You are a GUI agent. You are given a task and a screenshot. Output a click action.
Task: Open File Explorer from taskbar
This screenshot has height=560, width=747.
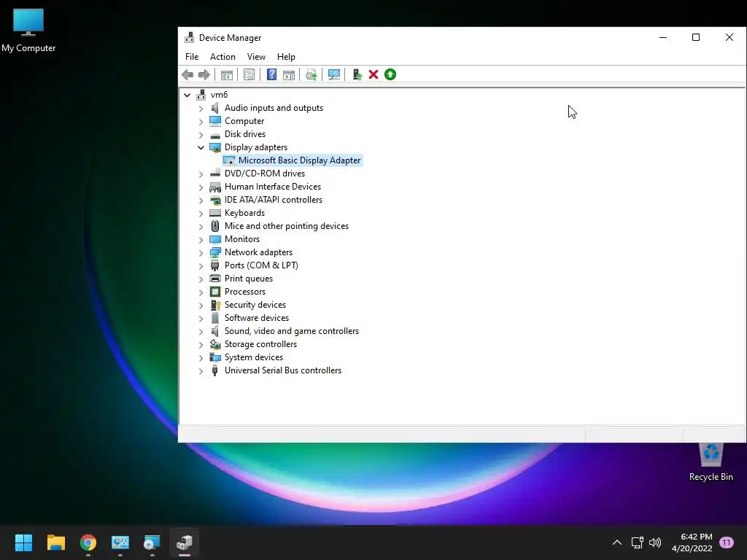55,542
